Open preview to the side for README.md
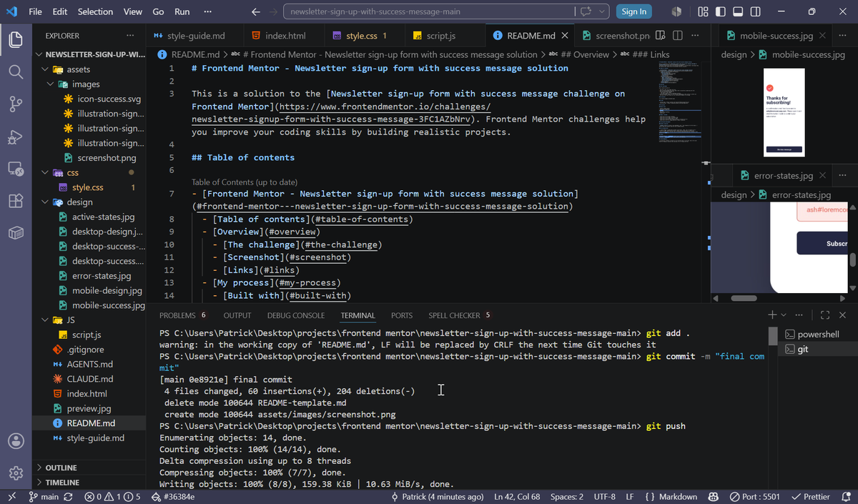858x504 pixels. (660, 36)
